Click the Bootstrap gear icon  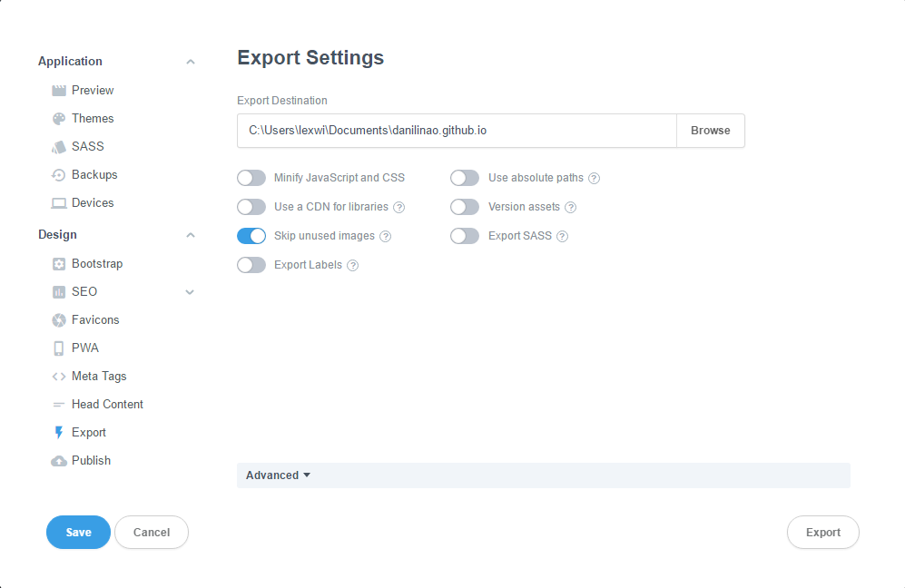[x=59, y=264]
